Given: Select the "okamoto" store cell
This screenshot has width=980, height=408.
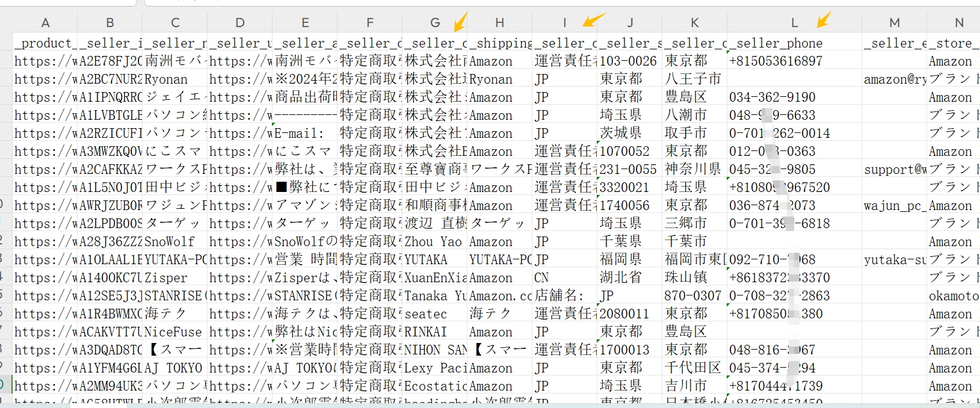Looking at the screenshot, I should coord(954,295).
